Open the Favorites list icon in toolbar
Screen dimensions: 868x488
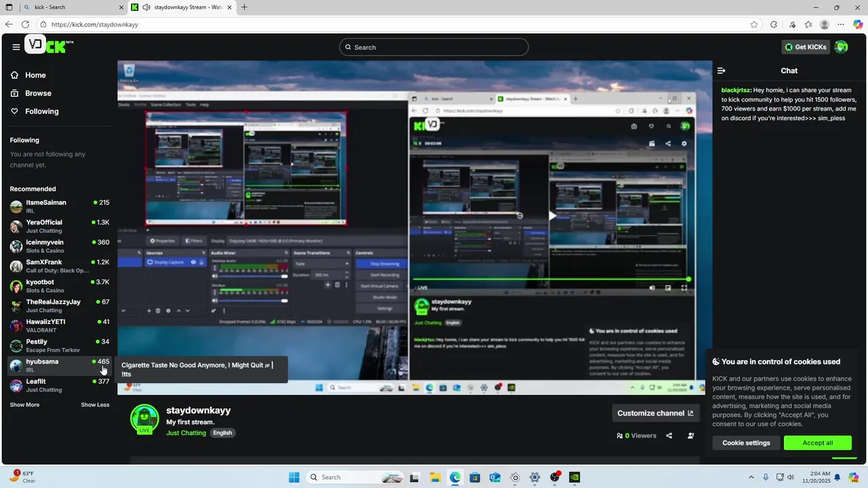tap(808, 24)
